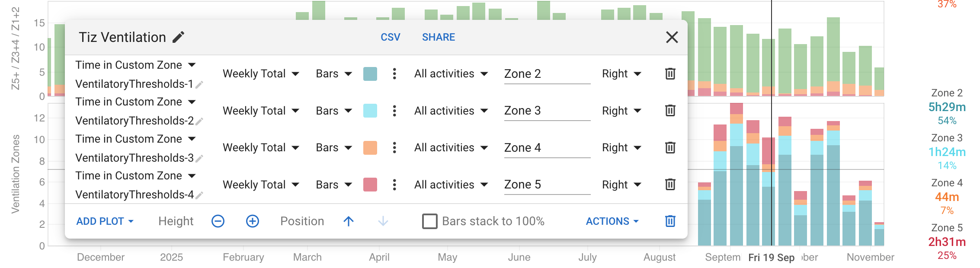Change axis side Right dropdown for Zone 3
980x268 pixels.
pos(621,111)
